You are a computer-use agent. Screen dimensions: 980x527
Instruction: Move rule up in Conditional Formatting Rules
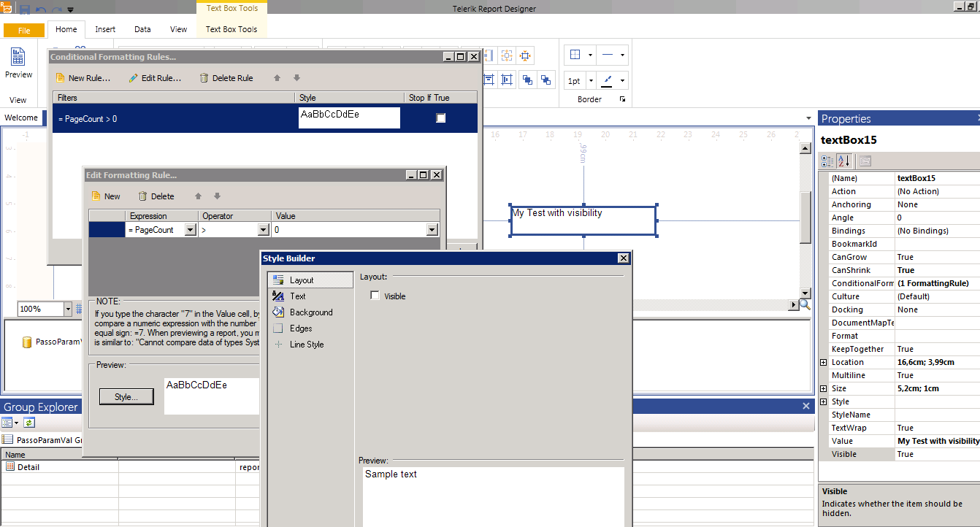(x=277, y=78)
